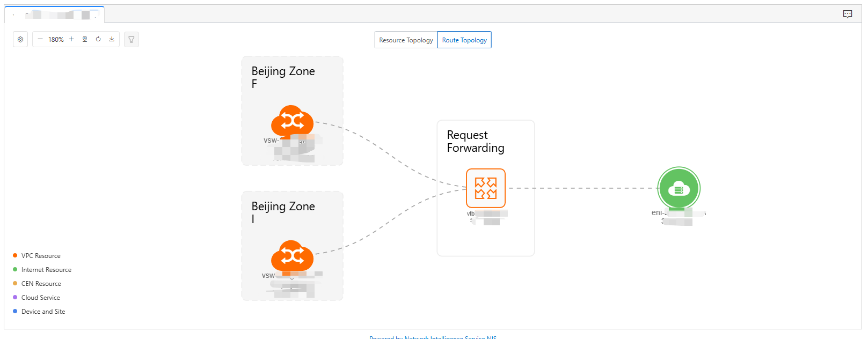Viewport: 868px width, 339px height.
Task: Click the Request Forwarding heading
Action: click(476, 141)
